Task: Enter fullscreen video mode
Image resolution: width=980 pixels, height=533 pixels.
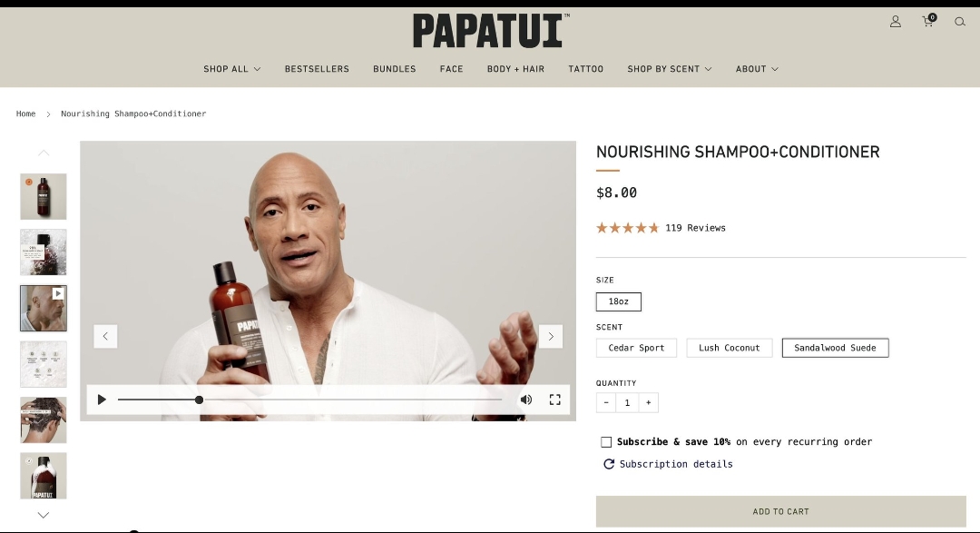Action: tap(555, 400)
